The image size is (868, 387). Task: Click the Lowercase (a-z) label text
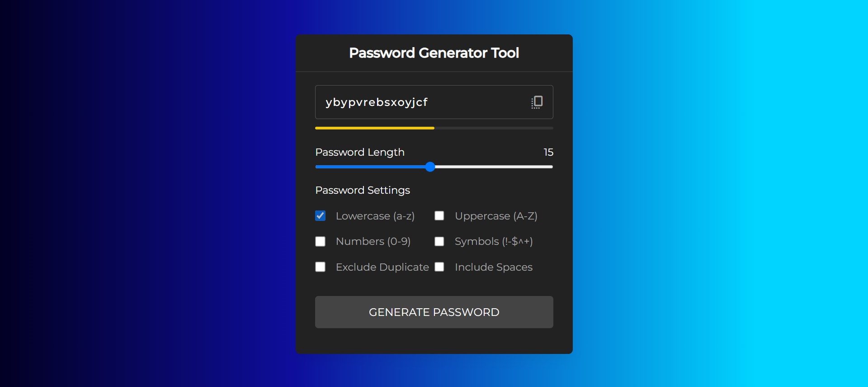(x=375, y=216)
